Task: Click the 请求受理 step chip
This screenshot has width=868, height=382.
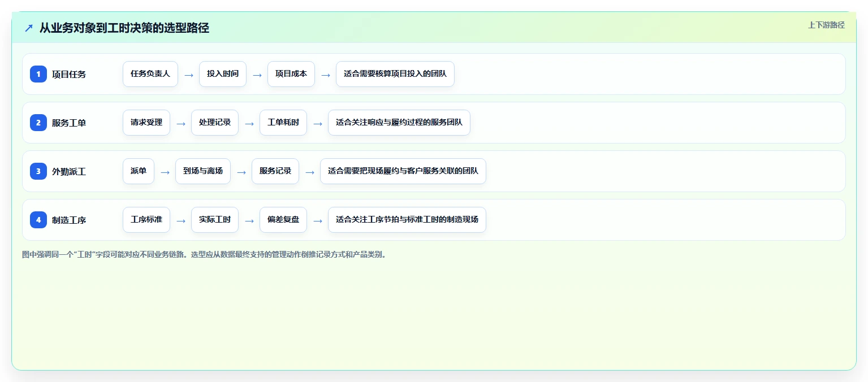Action: tap(146, 123)
